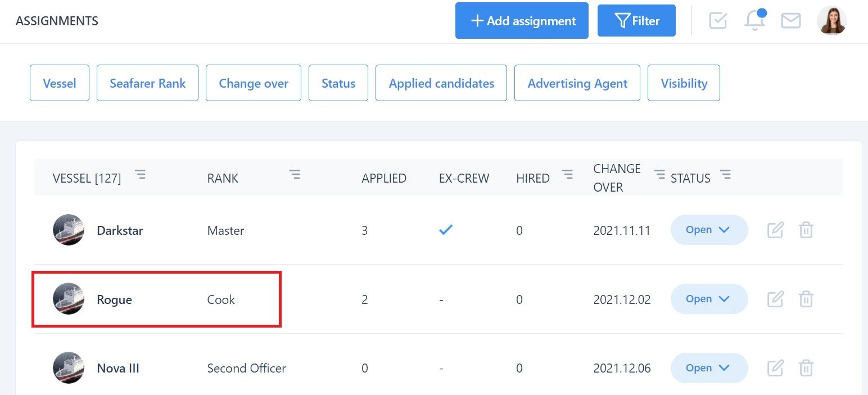This screenshot has width=868, height=395.
Task: Click the Master rank cell
Action: (225, 230)
